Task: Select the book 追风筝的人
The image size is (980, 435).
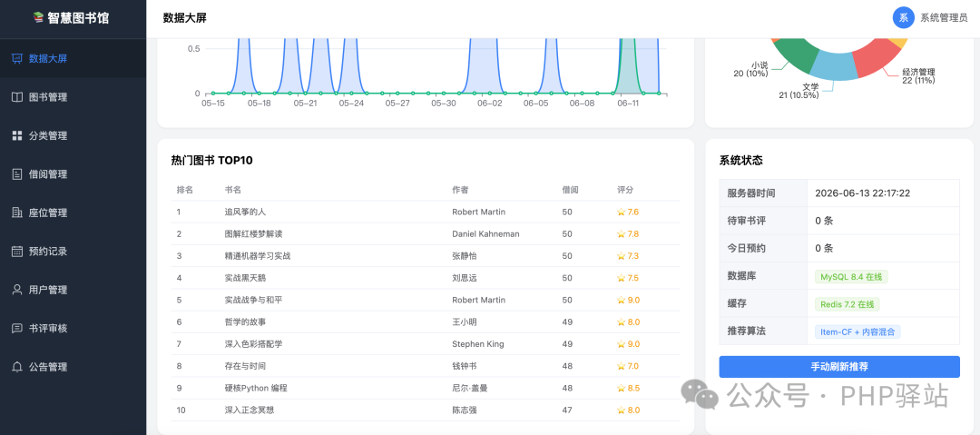Action: [245, 213]
